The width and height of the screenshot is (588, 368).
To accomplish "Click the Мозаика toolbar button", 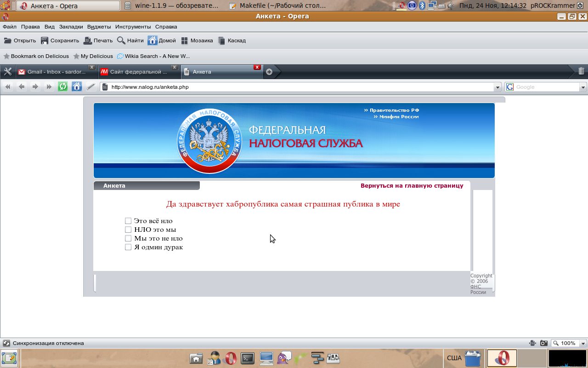I will point(197,40).
